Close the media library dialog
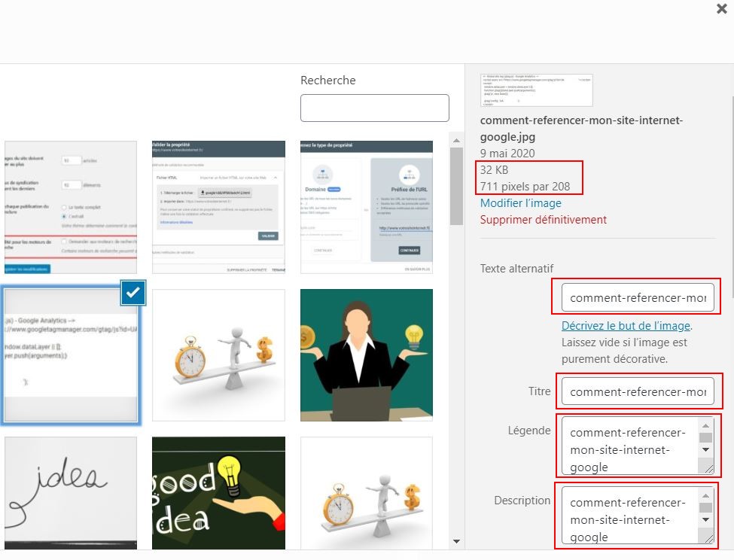Image resolution: width=734 pixels, height=560 pixels. [x=721, y=8]
